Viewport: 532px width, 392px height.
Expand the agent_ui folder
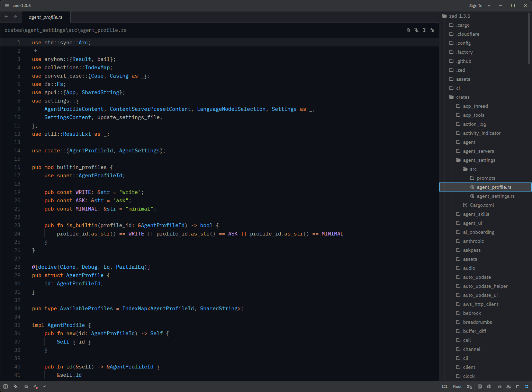(485, 223)
